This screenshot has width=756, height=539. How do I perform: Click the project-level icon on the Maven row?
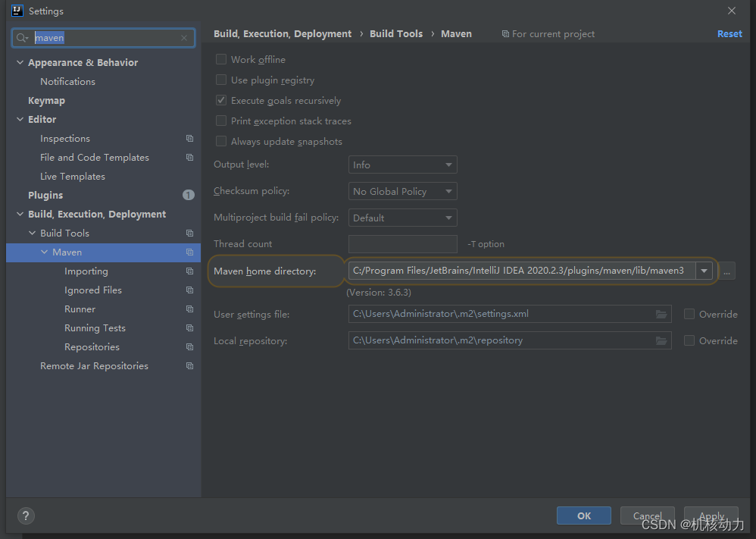coord(189,252)
